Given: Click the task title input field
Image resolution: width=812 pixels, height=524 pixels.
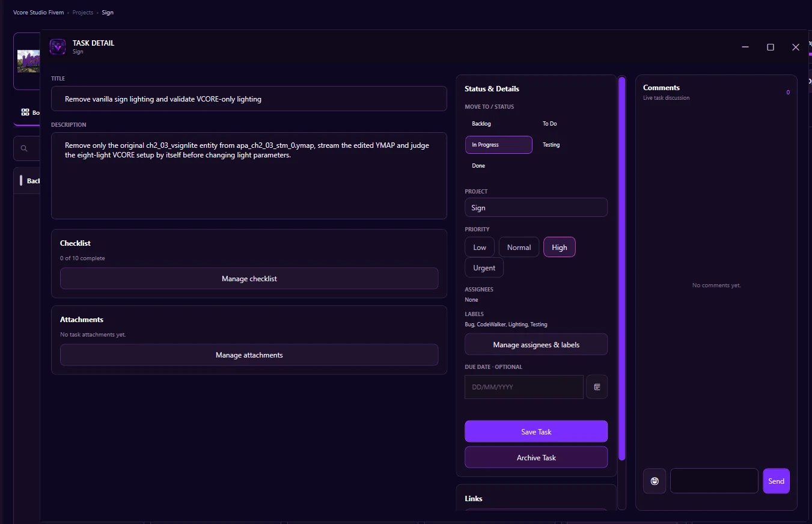Looking at the screenshot, I should [249, 99].
